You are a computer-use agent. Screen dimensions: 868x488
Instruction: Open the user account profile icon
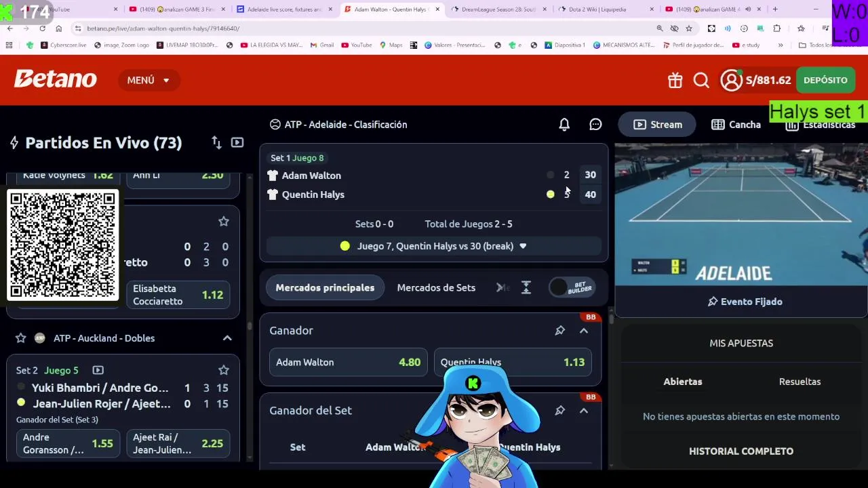pos(731,80)
